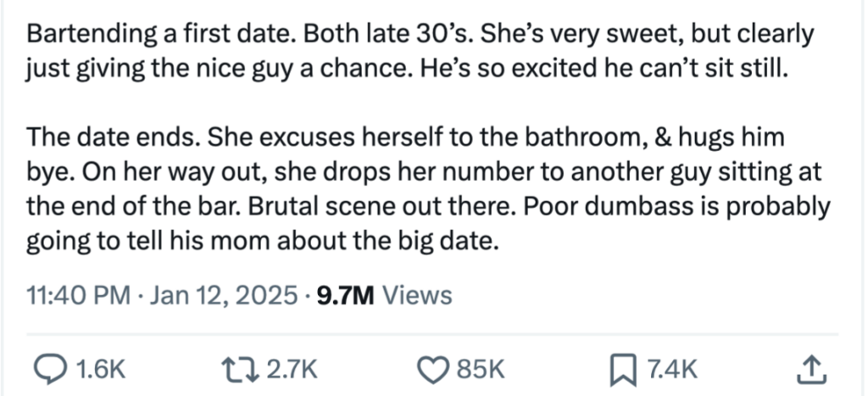Open the 11:40 PM timestamp link

(x=79, y=295)
